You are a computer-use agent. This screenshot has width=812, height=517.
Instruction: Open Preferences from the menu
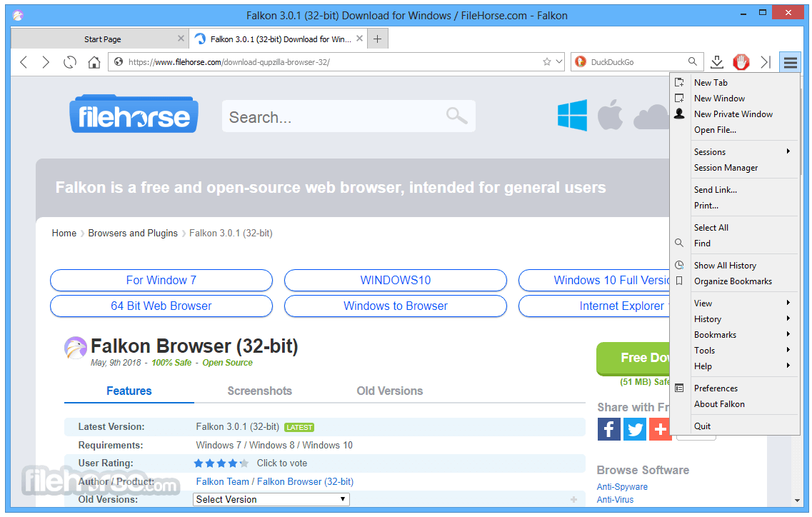click(x=735, y=388)
